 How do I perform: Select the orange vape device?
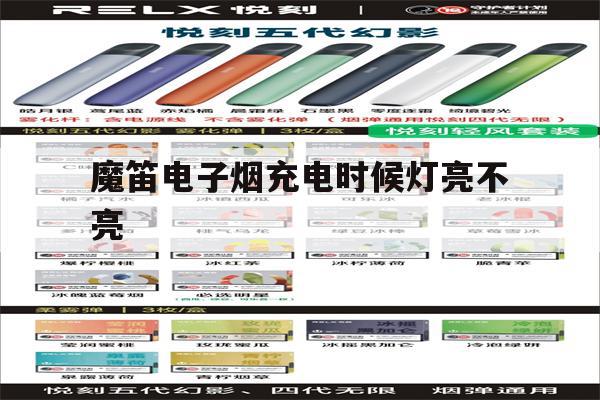pyautogui.click(x=228, y=75)
